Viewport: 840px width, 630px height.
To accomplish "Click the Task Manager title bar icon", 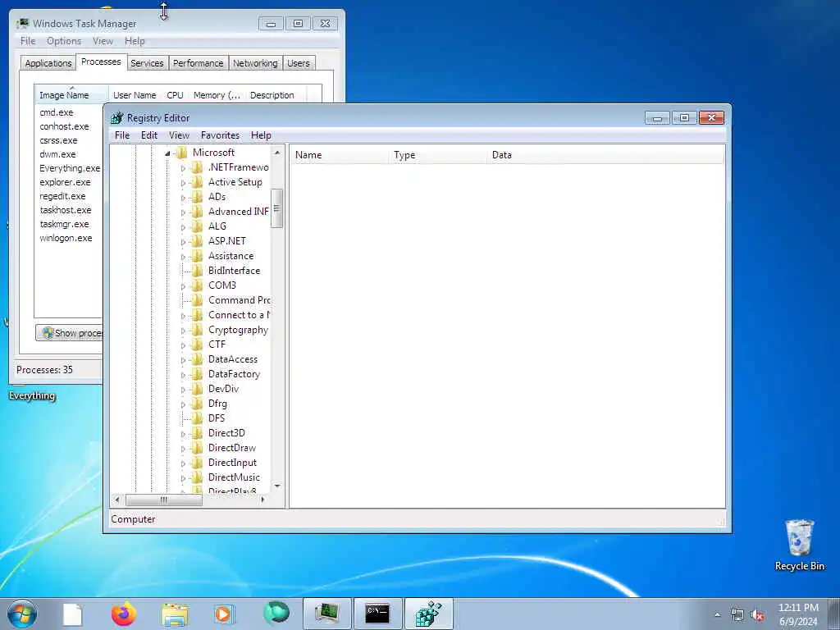I will [x=23, y=24].
